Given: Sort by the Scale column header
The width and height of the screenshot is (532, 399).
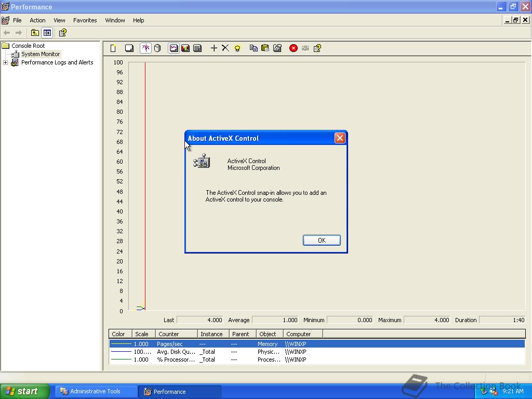Looking at the screenshot, I should pos(143,334).
